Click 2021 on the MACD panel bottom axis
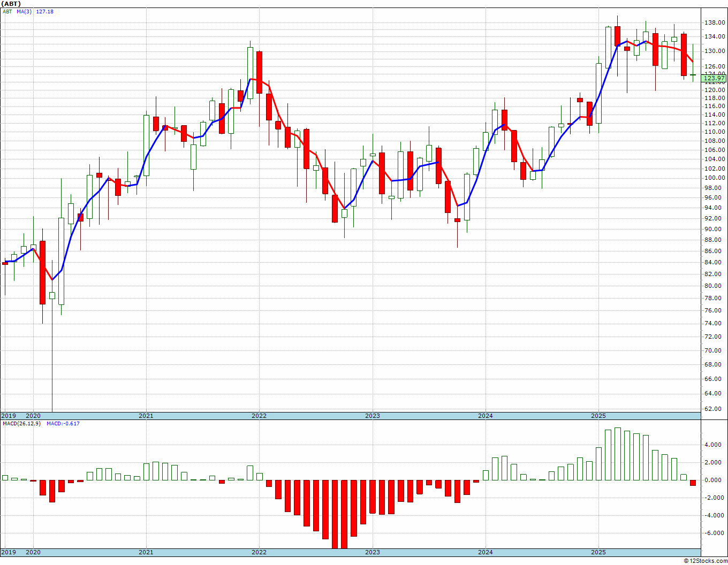Screen dimensions: 728x565 tap(146, 552)
